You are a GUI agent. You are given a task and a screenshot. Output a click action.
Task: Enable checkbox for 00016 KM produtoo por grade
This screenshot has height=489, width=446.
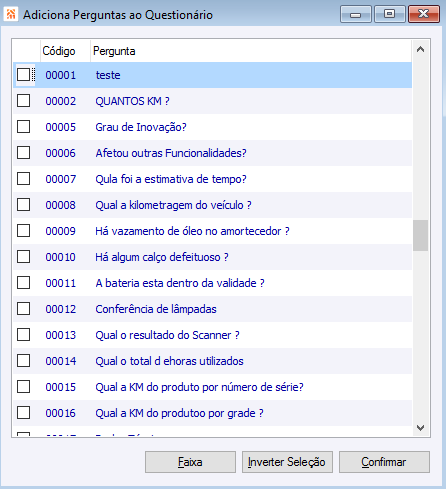point(23,413)
